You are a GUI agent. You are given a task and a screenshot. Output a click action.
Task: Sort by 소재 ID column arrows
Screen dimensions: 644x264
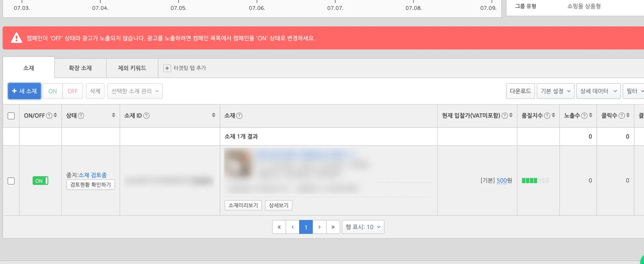tap(214, 115)
